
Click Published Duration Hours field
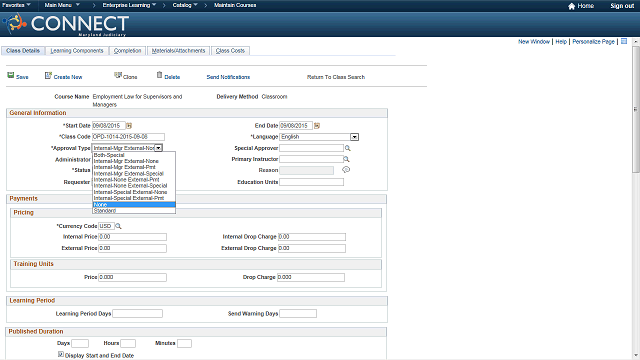pos(128,343)
